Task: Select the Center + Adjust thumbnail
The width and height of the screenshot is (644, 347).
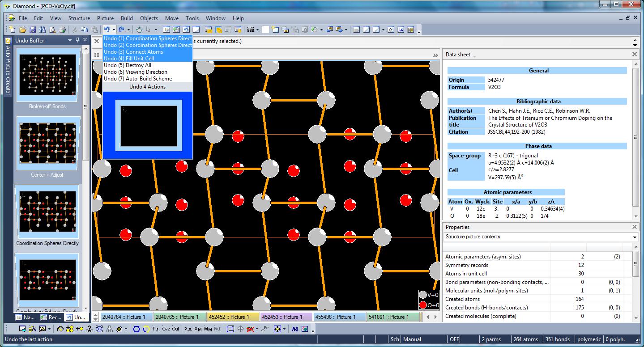Action: pos(47,144)
